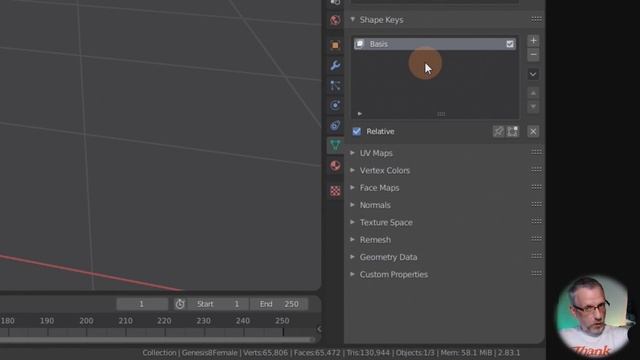This screenshot has width=640, height=360.
Task: Uncheck the Relative shape keys checkbox
Action: pyautogui.click(x=357, y=131)
